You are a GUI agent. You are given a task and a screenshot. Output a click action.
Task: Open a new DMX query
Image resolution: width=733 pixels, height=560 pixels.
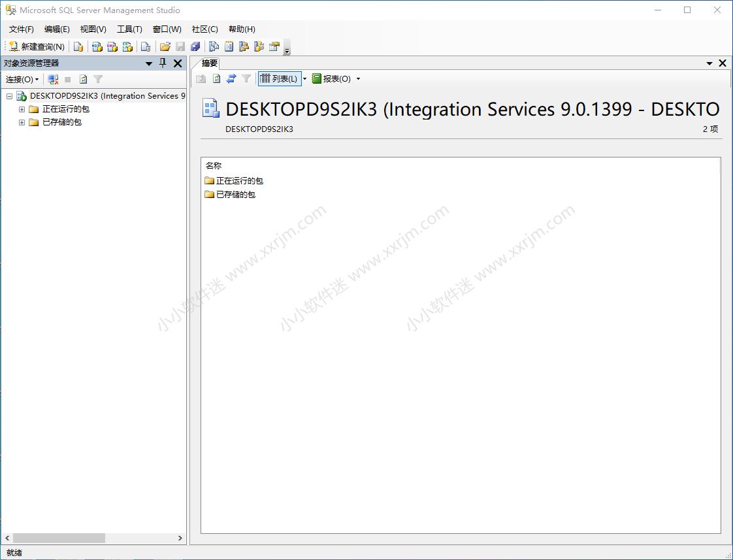coord(112,46)
